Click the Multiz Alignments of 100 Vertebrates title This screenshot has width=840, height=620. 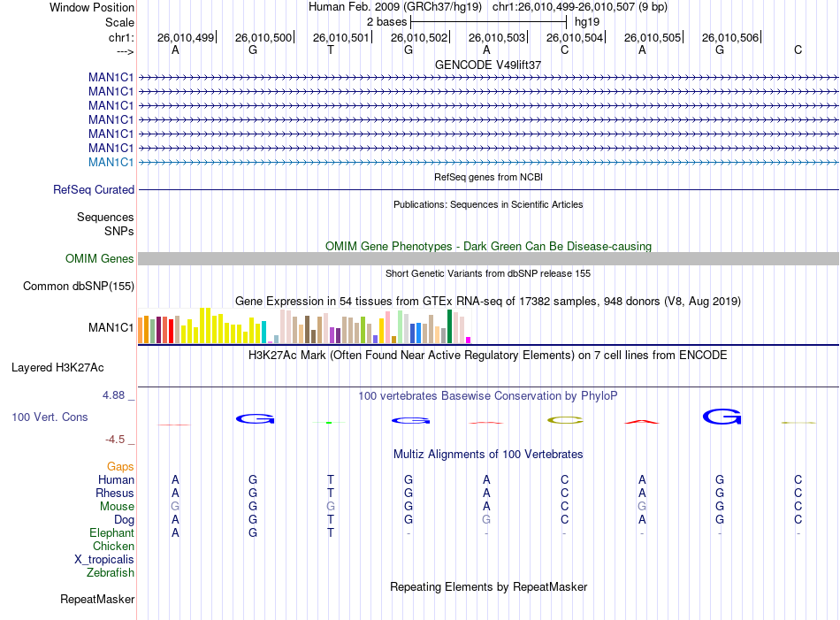pos(488,455)
